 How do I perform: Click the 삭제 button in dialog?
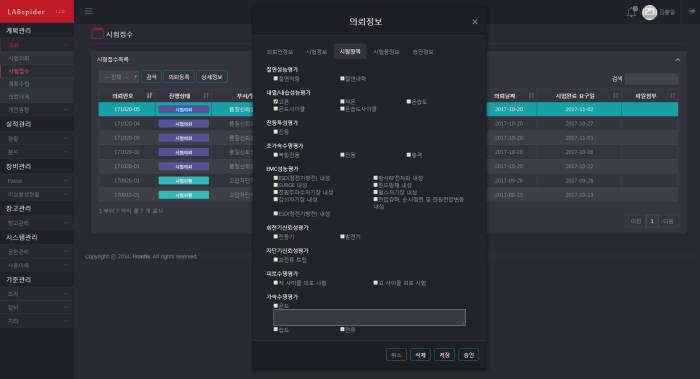click(421, 355)
